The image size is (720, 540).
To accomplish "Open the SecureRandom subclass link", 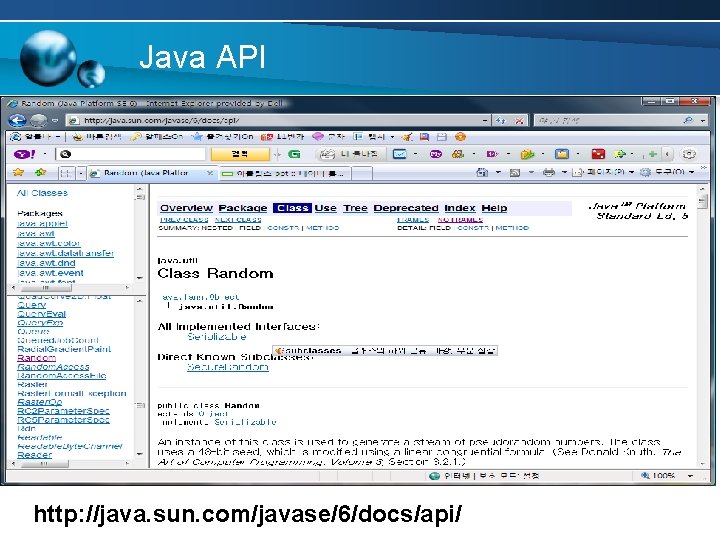I will [x=228, y=367].
